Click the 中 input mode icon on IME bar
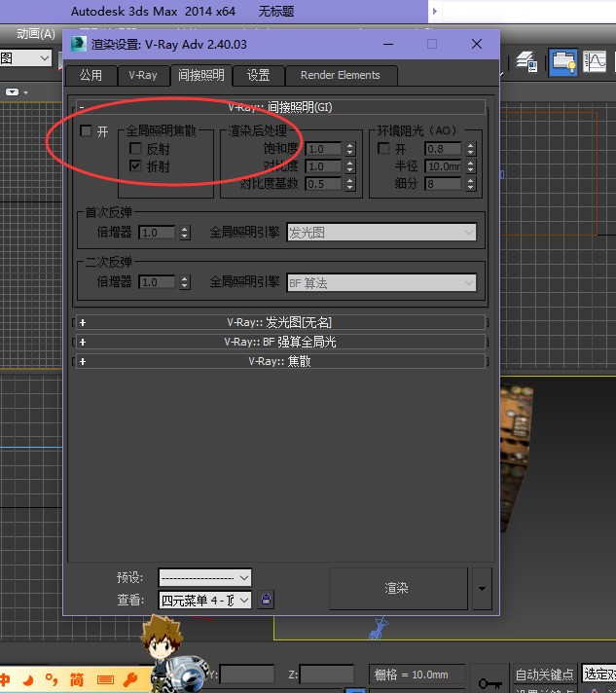 5,678
